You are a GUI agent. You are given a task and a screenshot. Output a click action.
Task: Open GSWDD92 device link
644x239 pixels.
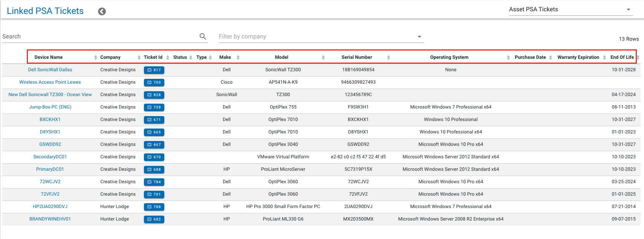click(x=50, y=144)
